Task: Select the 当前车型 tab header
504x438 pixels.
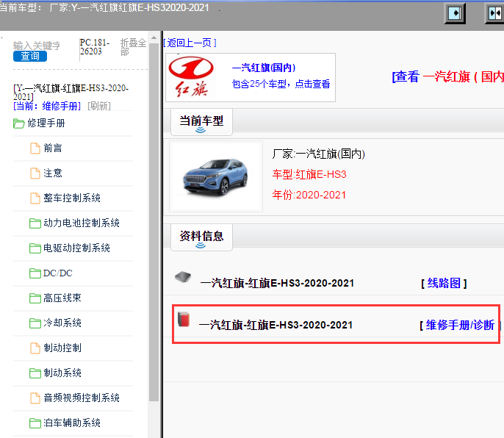Action: pos(201,122)
